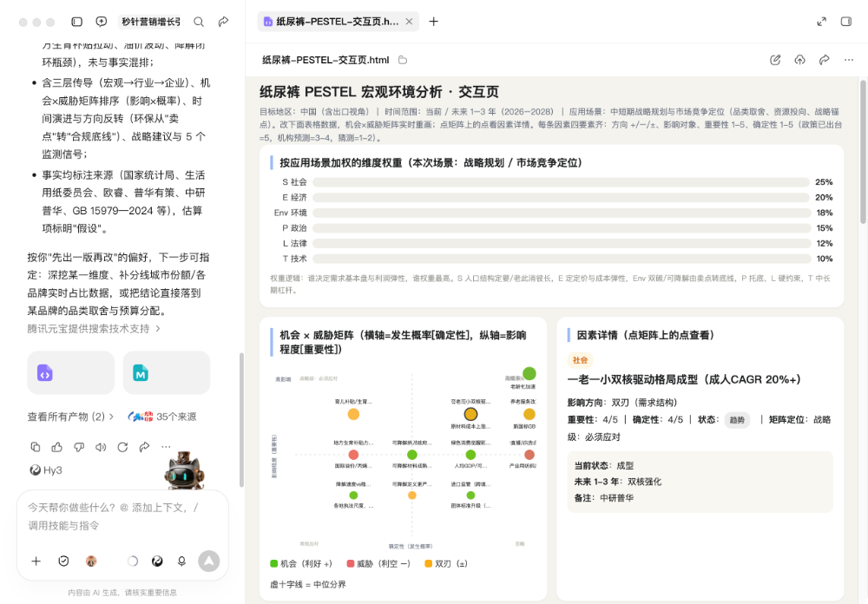Toggle the left sidebar panel icon

click(x=77, y=22)
